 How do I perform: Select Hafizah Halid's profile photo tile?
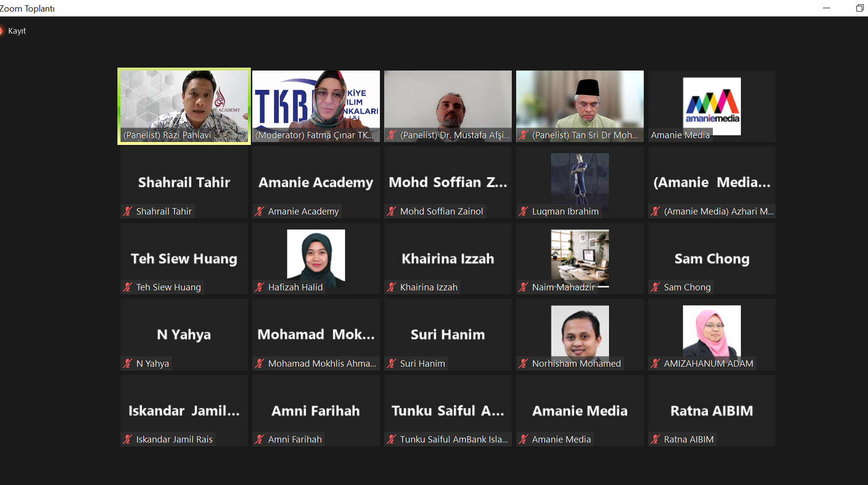click(x=316, y=258)
